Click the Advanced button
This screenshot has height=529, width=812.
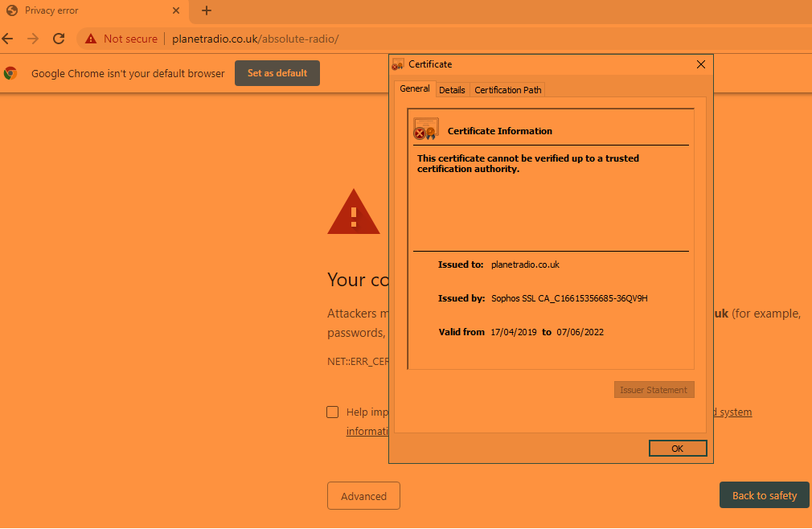(x=363, y=496)
